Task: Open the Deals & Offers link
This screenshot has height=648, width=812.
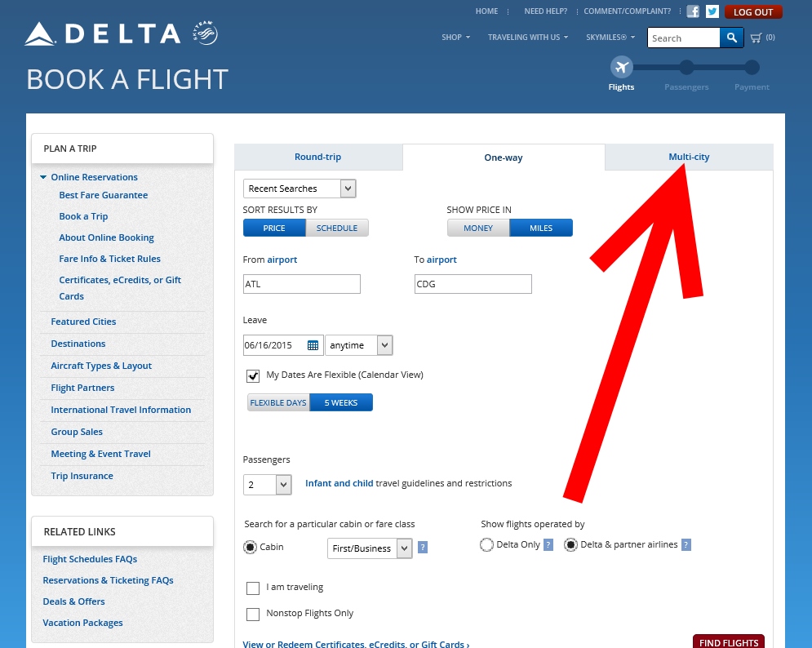Action: [73, 601]
